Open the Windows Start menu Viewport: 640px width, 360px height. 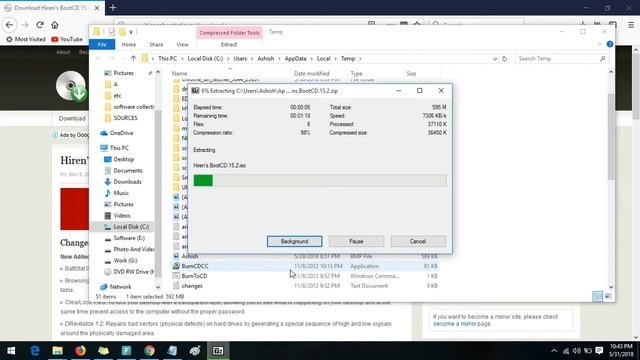pyautogui.click(x=11, y=351)
